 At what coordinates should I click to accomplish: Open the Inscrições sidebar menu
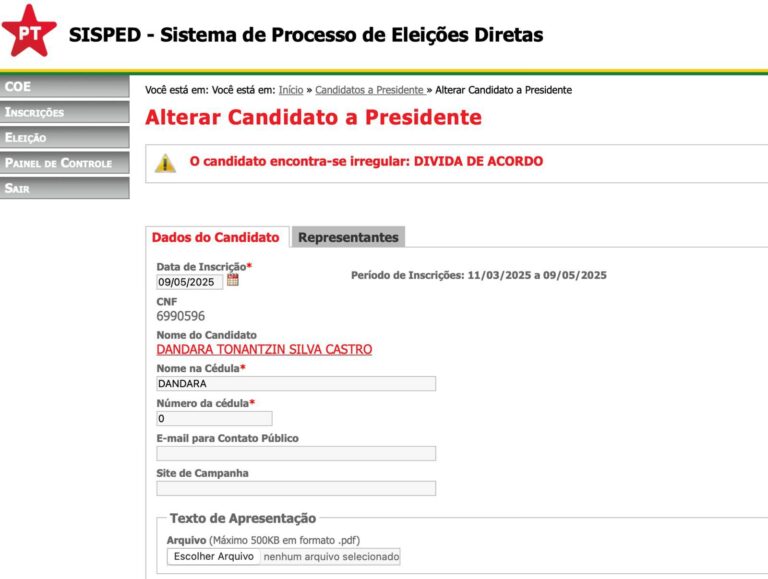coord(64,112)
